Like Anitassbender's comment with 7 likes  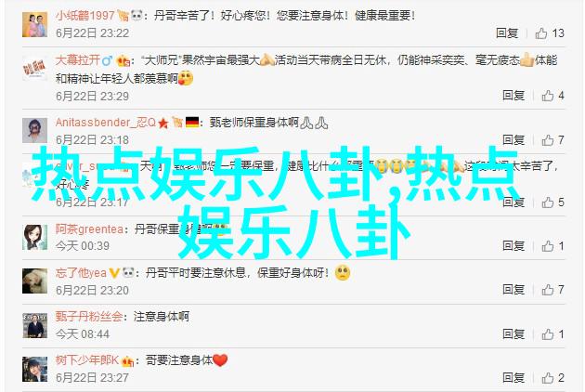pyautogui.click(x=547, y=140)
